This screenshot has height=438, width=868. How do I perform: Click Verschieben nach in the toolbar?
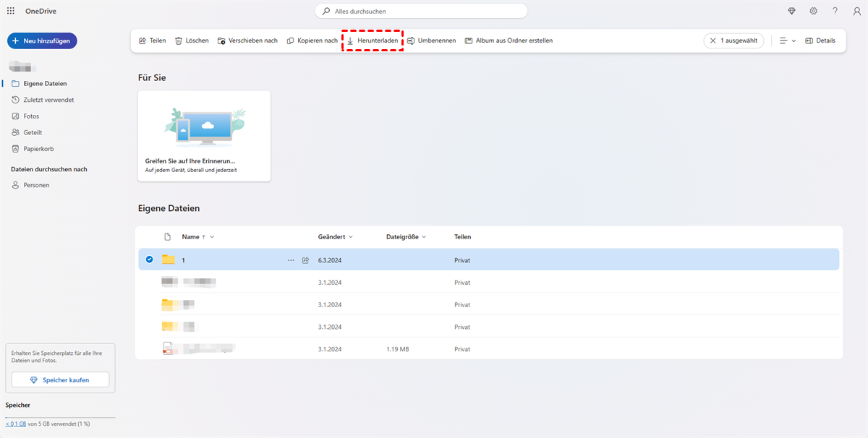247,41
